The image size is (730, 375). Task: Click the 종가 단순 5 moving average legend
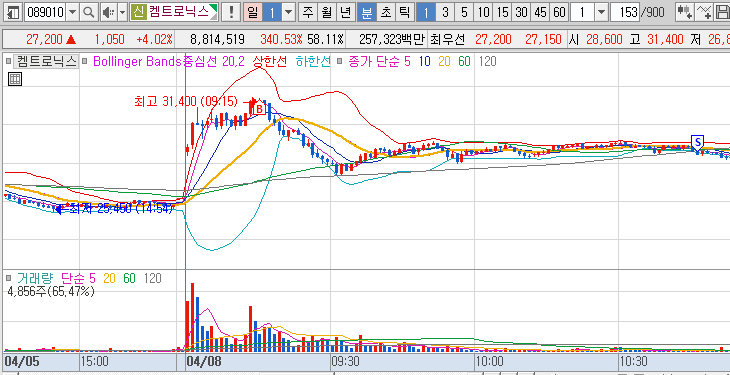[379, 61]
